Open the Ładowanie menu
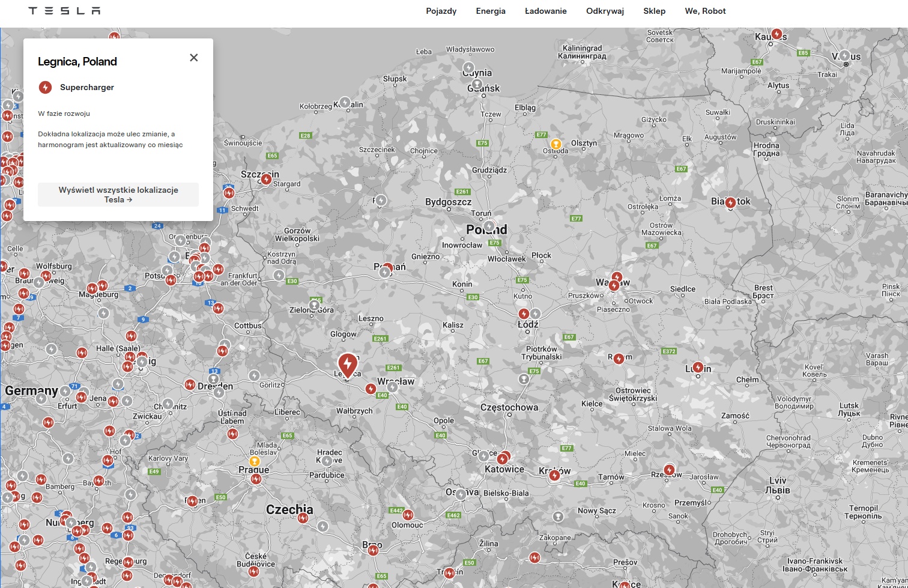Image resolution: width=908 pixels, height=588 pixels. 546,11
